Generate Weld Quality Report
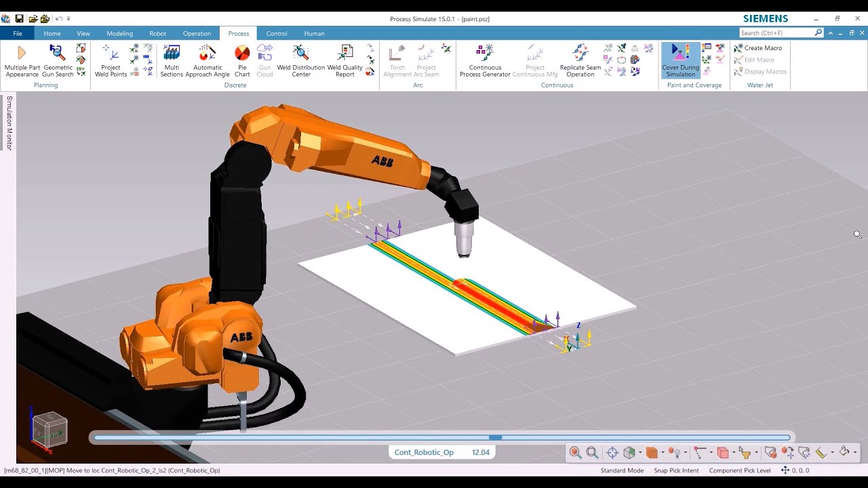 [345, 61]
